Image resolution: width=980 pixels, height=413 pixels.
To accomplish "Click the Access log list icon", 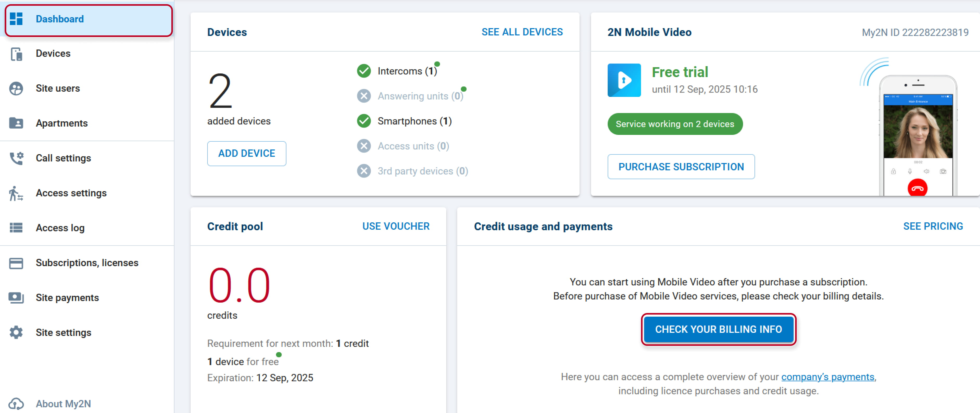I will 16,228.
